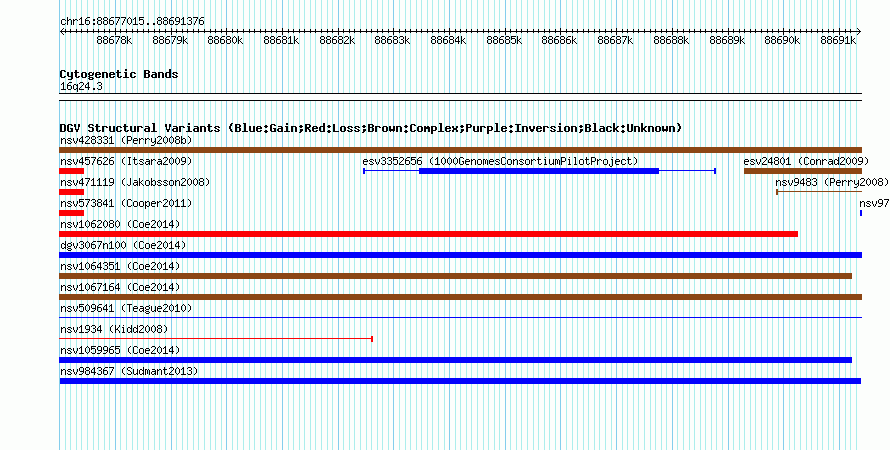Select the brown nsv1067164 bar
This screenshot has width=890, height=450.
[460, 297]
